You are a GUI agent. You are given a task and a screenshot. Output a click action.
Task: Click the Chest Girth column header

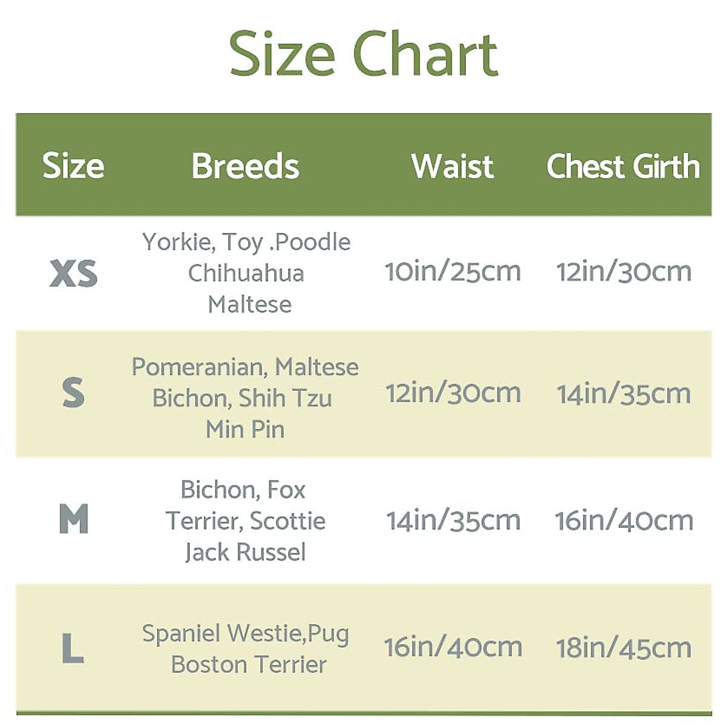pyautogui.click(x=623, y=166)
